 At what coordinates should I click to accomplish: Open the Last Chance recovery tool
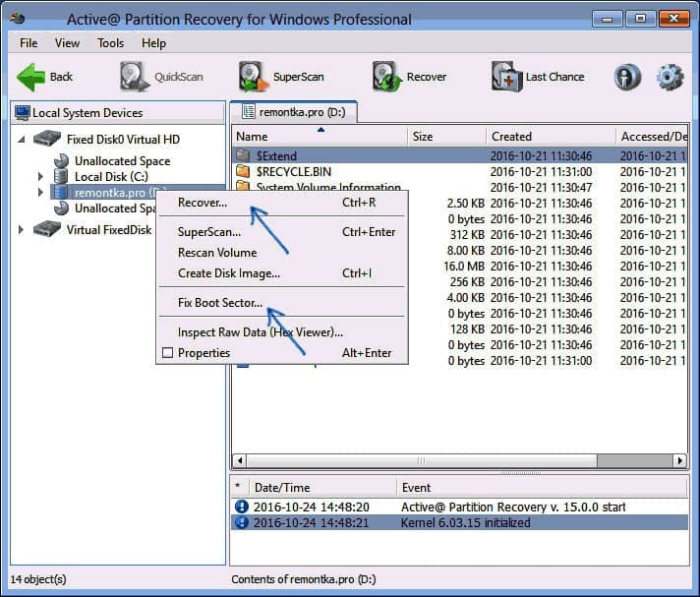pos(506,77)
